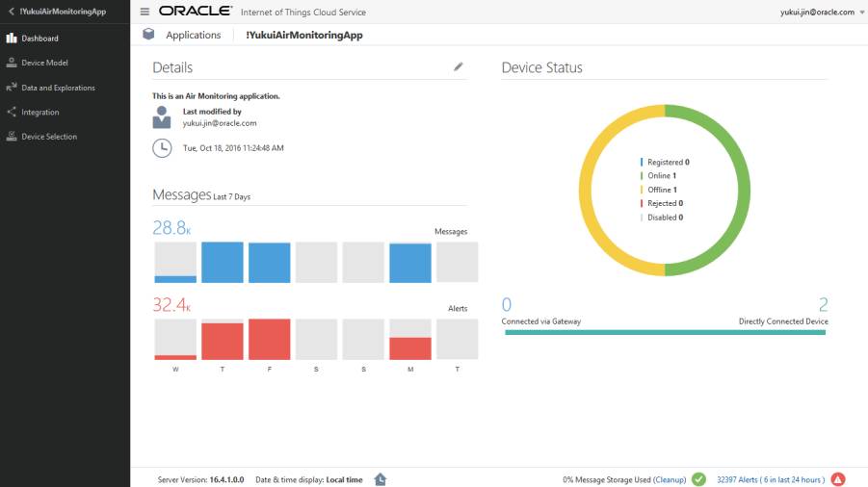Click the 28.8K messages total
The width and height of the screenshot is (868, 487).
[x=171, y=228]
